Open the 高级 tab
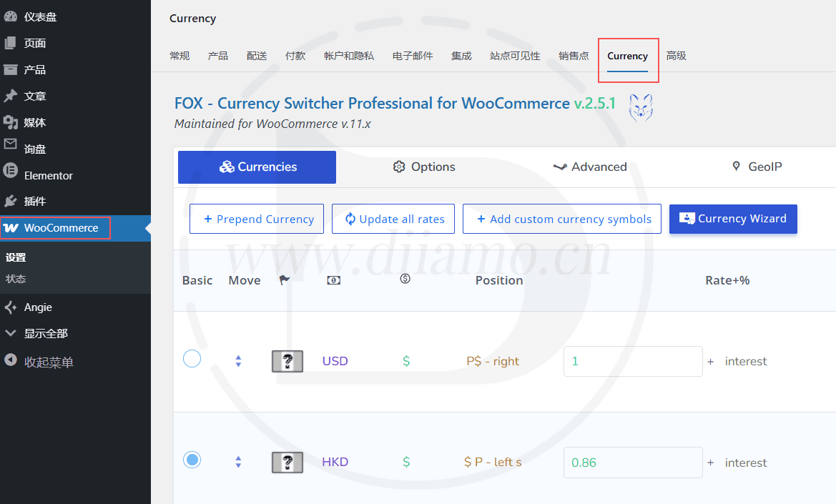This screenshot has height=504, width=836. 676,56
